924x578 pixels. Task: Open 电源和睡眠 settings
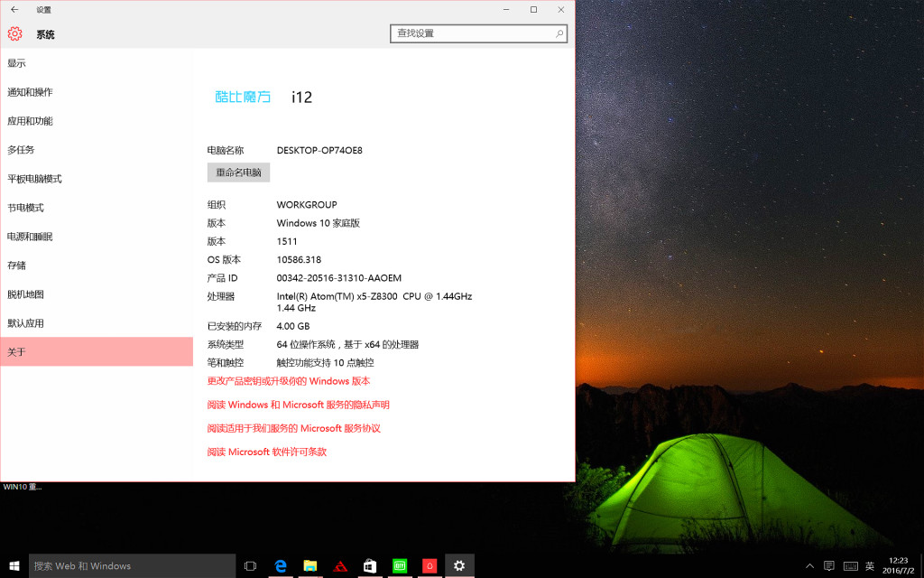[x=97, y=237]
